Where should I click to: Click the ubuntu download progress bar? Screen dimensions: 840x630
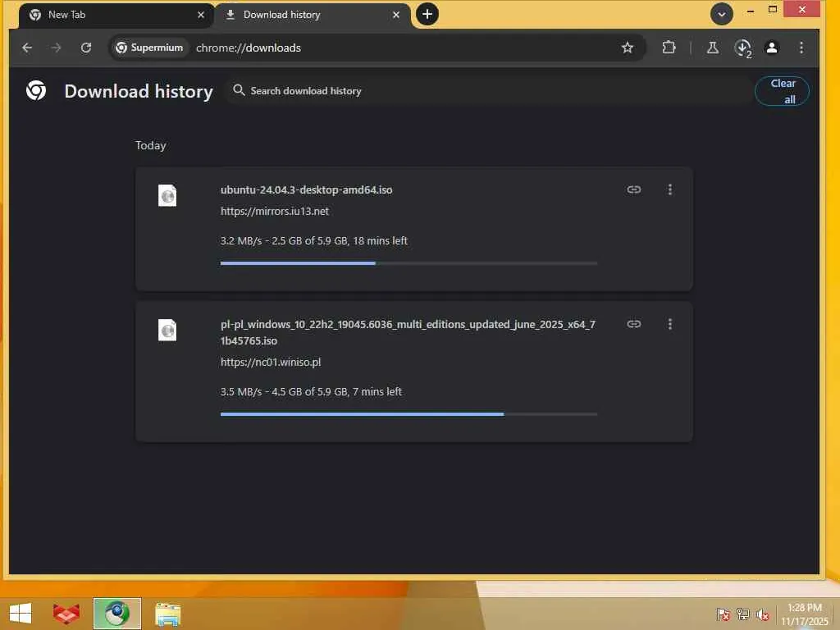[409, 263]
